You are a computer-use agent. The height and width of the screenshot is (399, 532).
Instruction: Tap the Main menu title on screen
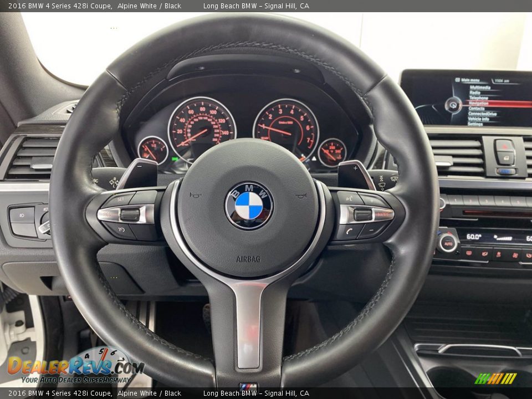pos(470,80)
